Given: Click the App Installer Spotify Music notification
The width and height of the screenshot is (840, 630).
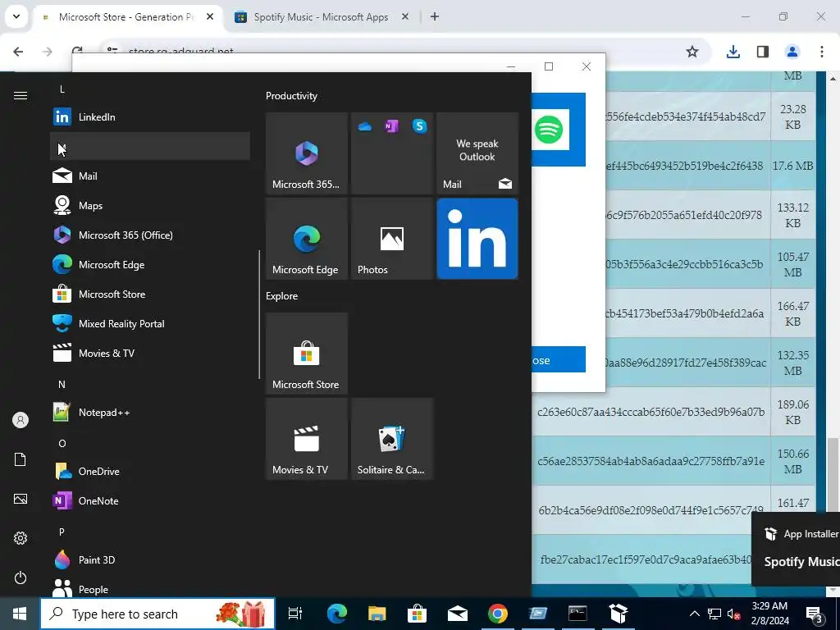Looking at the screenshot, I should tap(796, 549).
